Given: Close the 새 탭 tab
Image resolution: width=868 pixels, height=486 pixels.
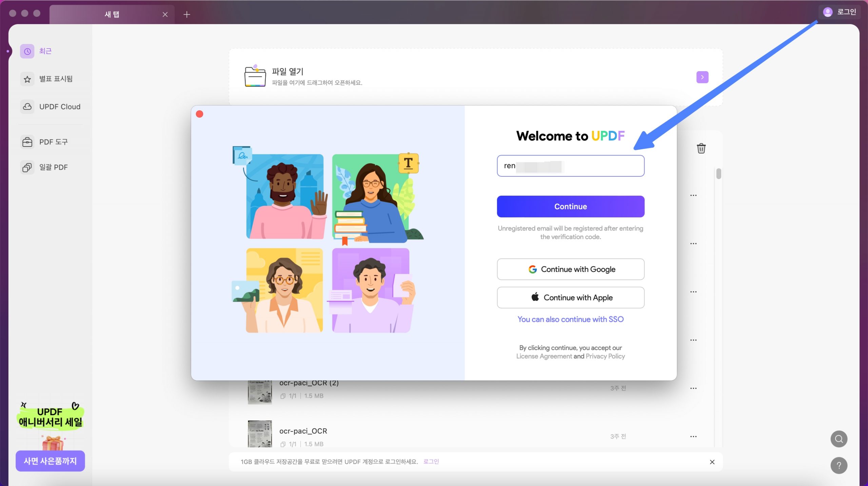Looking at the screenshot, I should coord(165,14).
